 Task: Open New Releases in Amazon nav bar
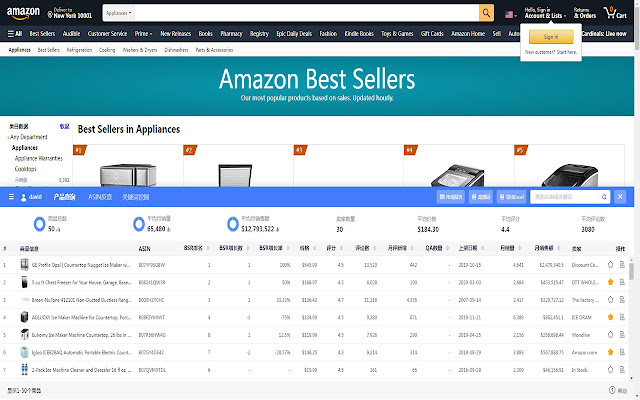coord(176,34)
